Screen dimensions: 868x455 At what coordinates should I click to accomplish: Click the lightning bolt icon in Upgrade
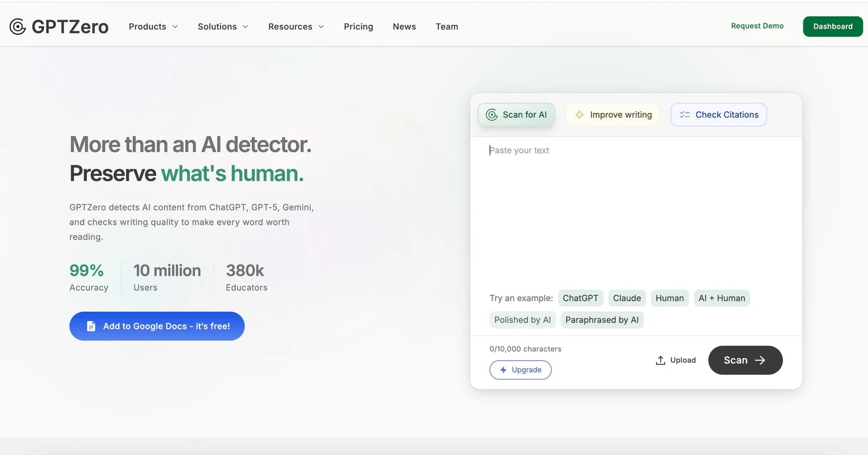(503, 370)
